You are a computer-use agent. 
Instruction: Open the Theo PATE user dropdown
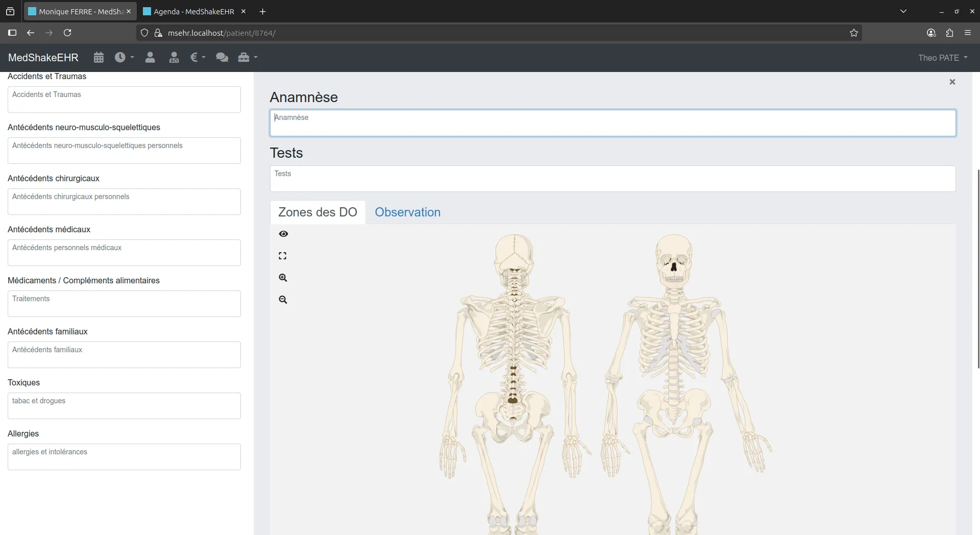(942, 57)
